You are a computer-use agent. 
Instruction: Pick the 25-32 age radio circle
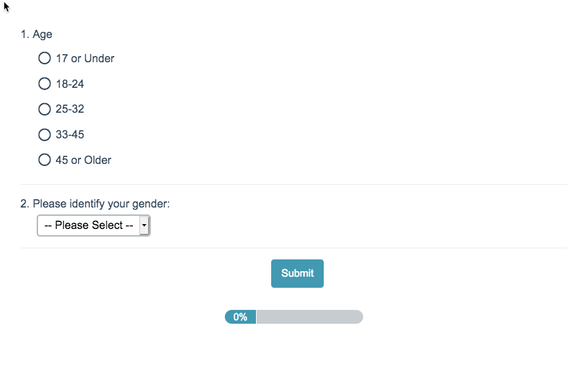[x=44, y=109]
